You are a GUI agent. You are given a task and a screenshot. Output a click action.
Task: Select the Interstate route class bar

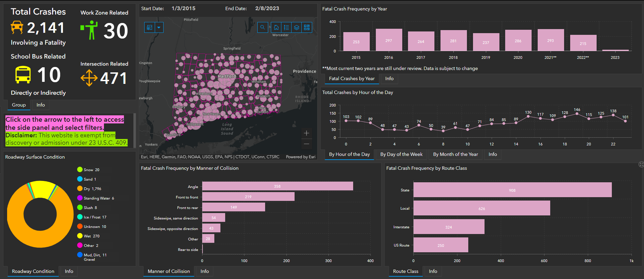(449, 227)
